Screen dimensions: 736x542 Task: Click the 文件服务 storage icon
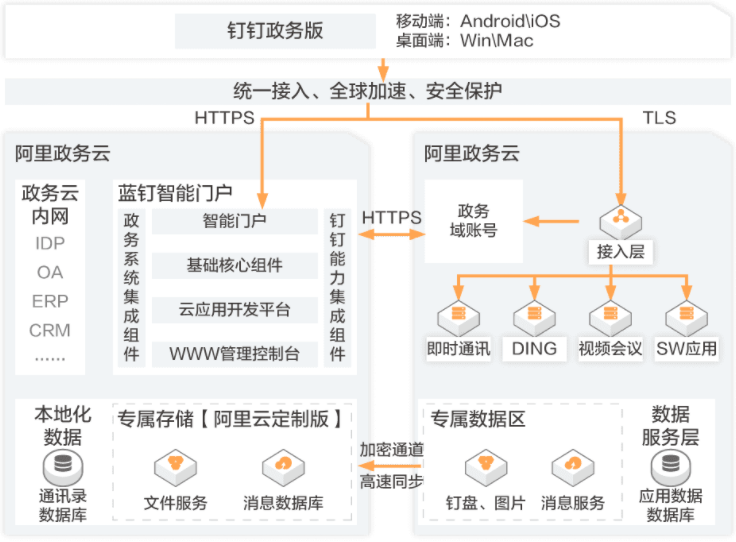click(x=176, y=467)
